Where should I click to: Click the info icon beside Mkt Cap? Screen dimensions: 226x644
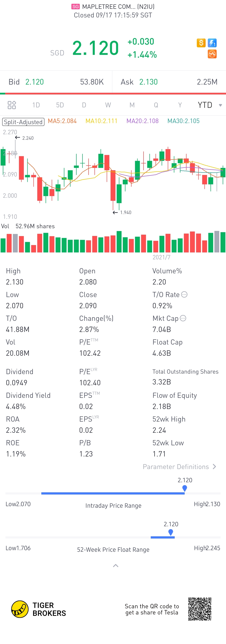click(x=183, y=318)
